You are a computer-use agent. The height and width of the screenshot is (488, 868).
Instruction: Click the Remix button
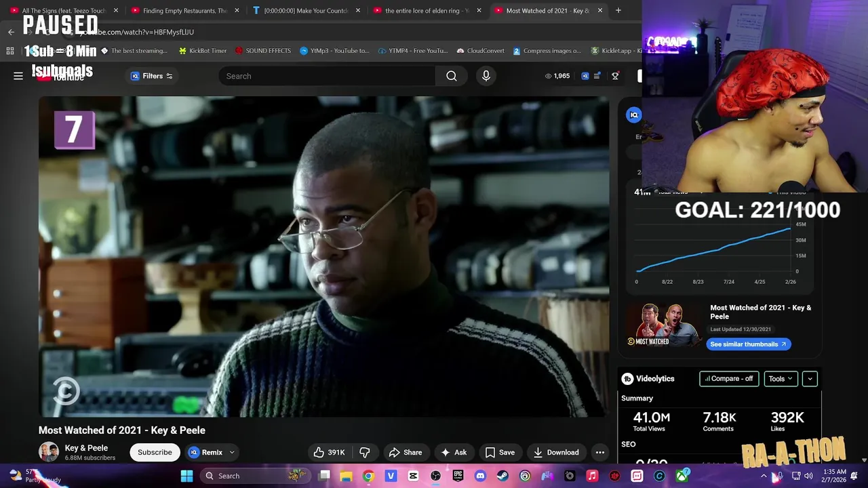205,452
